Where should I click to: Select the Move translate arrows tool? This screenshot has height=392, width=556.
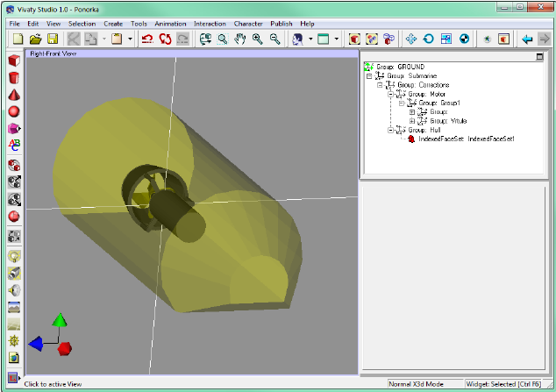[411, 39]
